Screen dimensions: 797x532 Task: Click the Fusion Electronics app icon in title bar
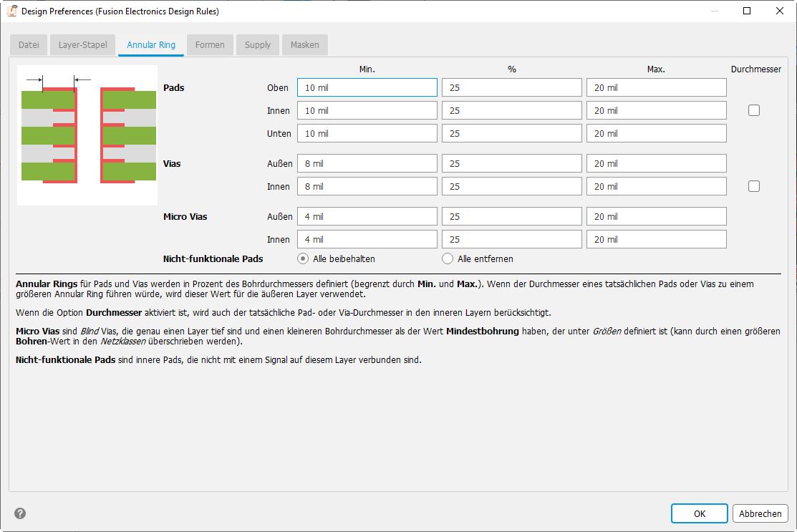tap(11, 11)
